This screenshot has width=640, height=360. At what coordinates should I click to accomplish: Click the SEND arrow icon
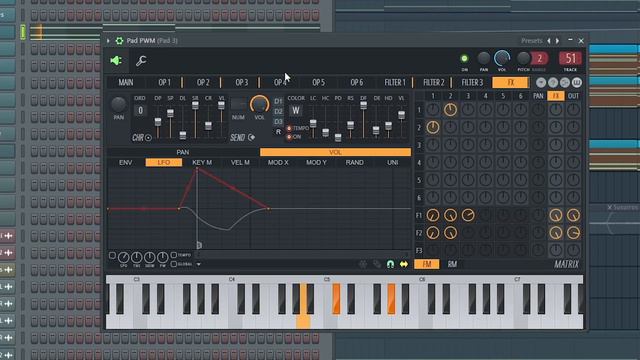[251, 138]
